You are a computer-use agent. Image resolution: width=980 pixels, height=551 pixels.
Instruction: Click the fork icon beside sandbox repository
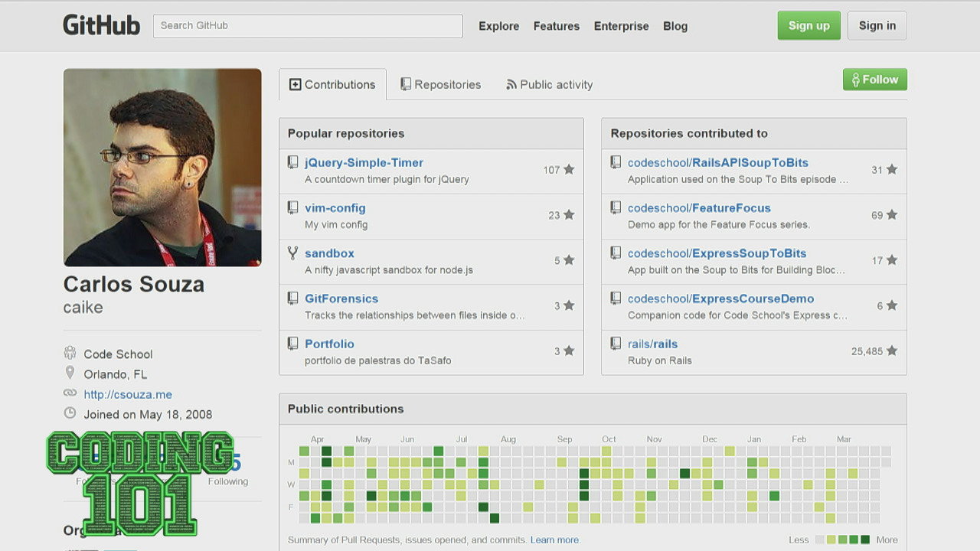pyautogui.click(x=292, y=253)
